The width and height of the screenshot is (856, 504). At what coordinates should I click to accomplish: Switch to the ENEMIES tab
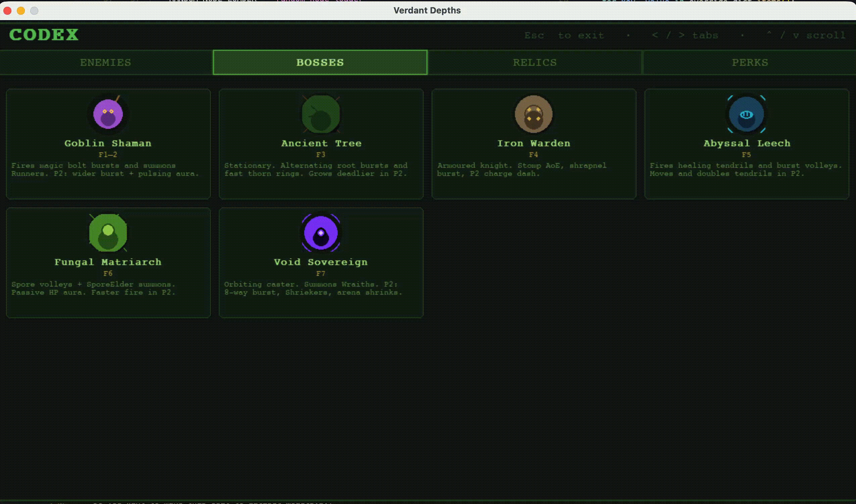pyautogui.click(x=106, y=62)
